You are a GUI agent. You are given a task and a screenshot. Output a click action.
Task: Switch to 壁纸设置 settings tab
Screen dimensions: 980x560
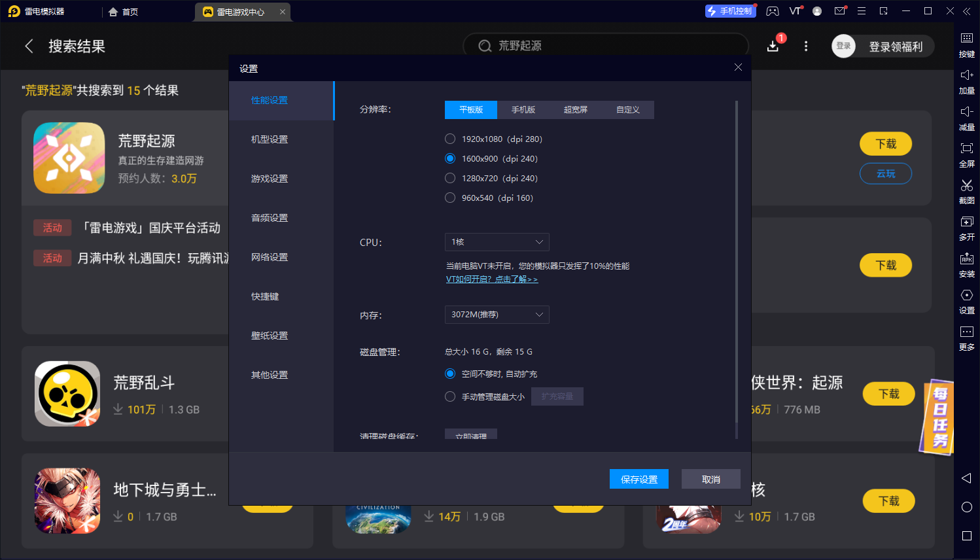point(281,336)
